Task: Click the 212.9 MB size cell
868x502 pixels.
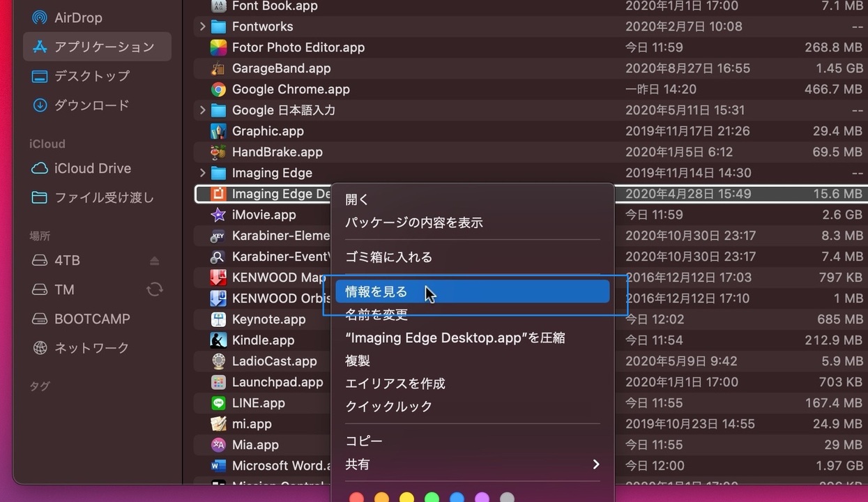Action: coord(833,340)
